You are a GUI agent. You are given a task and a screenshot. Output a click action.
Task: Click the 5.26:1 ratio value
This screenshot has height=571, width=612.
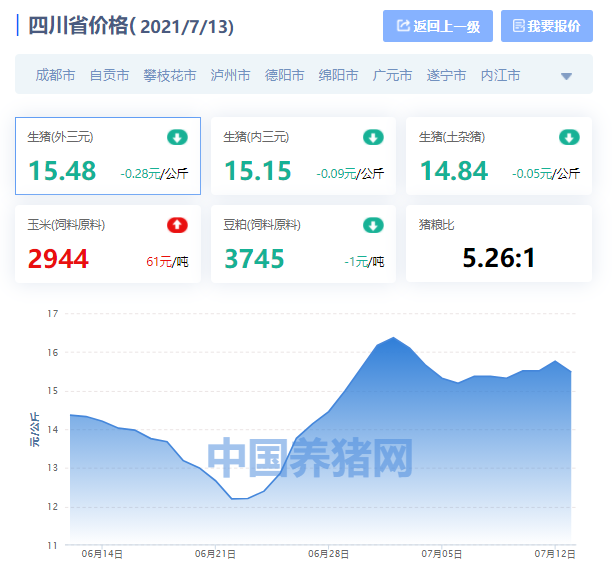point(498,258)
